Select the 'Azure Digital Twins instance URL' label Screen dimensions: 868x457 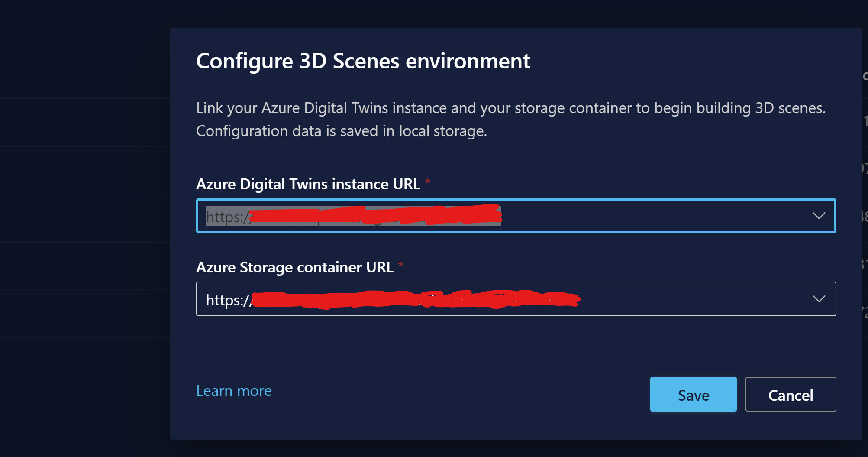308,184
